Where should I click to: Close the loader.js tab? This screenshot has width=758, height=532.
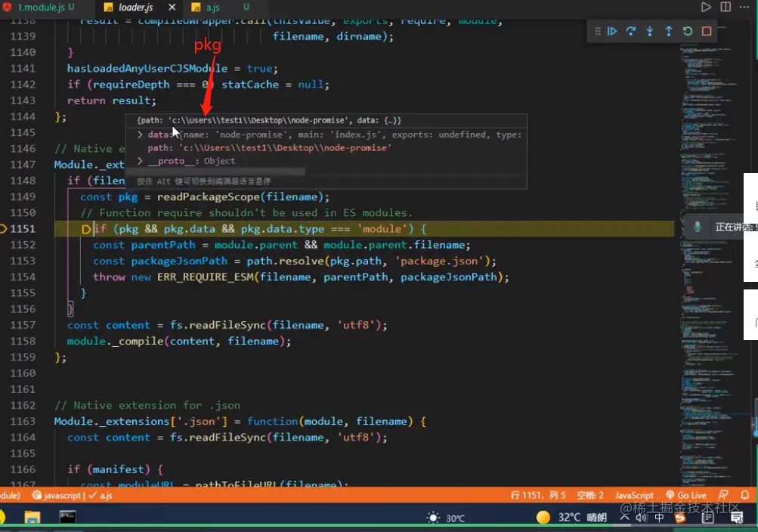pos(172,8)
